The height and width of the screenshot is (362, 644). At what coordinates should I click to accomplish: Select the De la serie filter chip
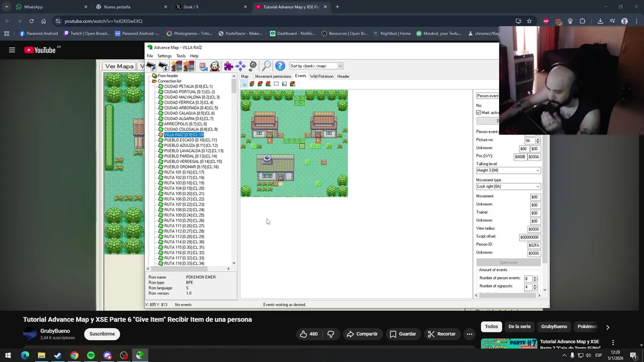tap(519, 327)
